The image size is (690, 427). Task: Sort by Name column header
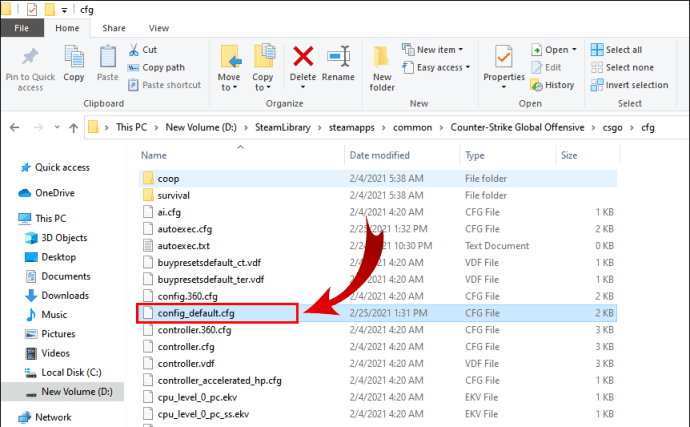coord(154,155)
